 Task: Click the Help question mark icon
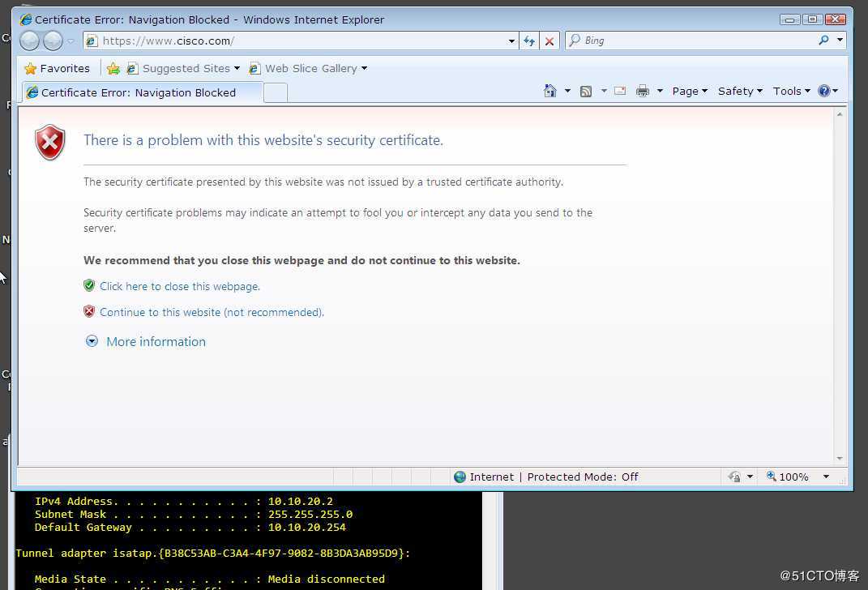[x=823, y=91]
